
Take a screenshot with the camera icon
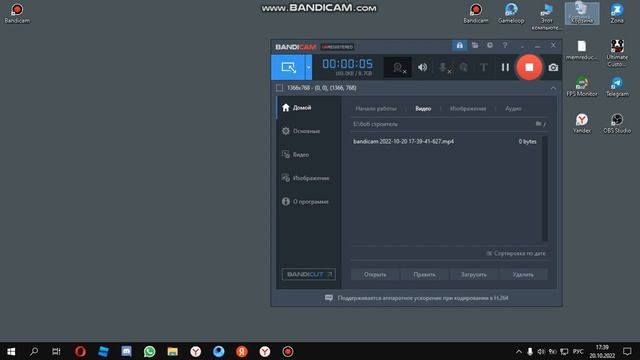[553, 67]
